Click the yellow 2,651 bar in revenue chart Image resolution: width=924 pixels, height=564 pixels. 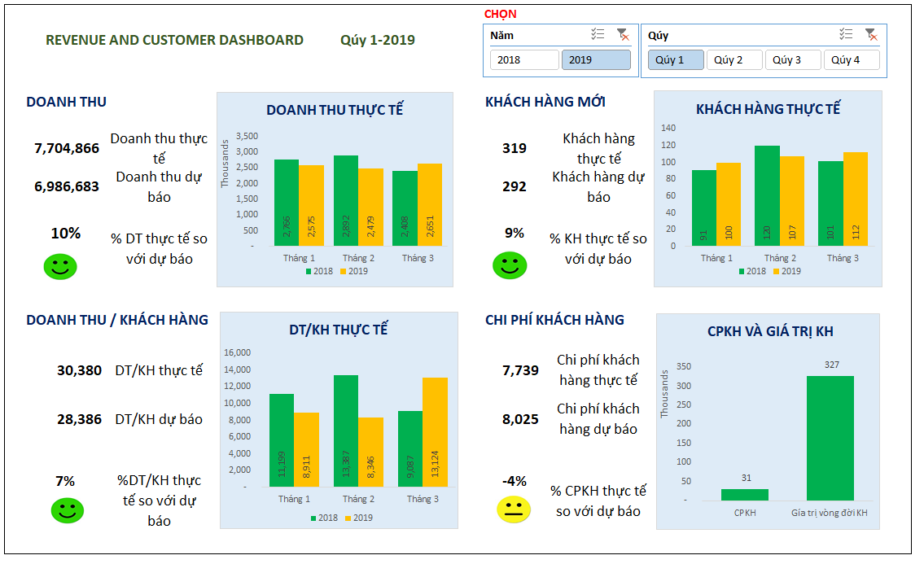pyautogui.click(x=430, y=204)
